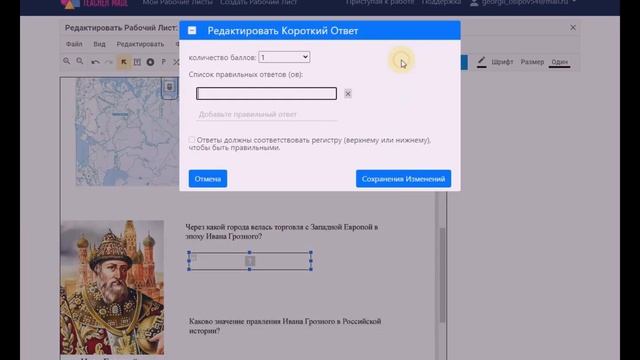
Task: Click the dialog header minus icon
Action: click(192, 31)
